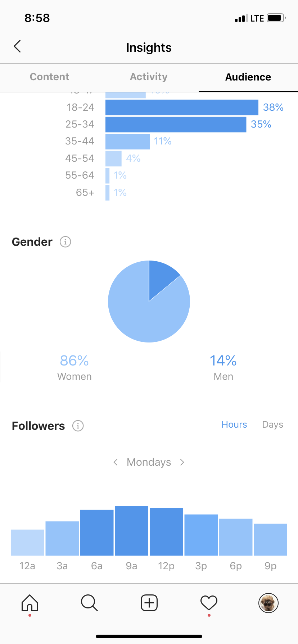
Task: Switch to the Activity tab
Action: point(149,77)
